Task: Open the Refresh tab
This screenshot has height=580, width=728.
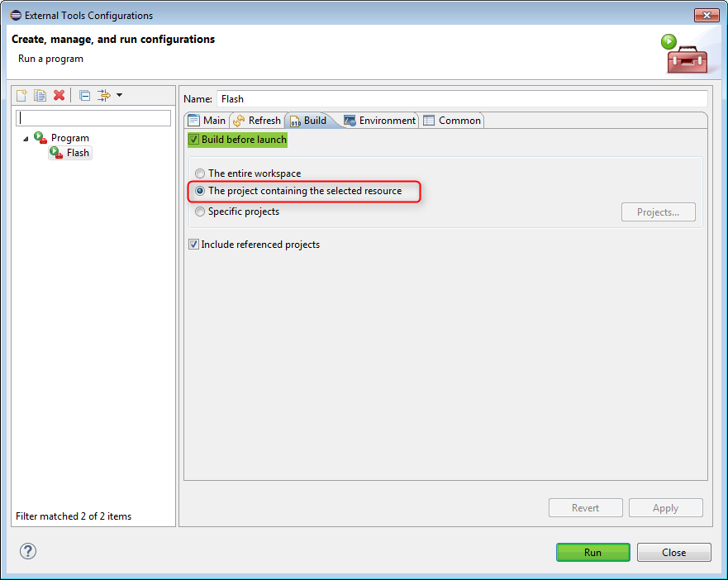Action: [x=257, y=121]
